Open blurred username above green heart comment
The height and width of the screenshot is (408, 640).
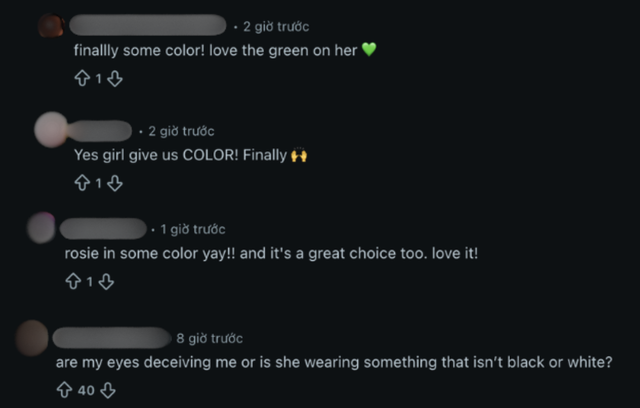[x=148, y=25]
